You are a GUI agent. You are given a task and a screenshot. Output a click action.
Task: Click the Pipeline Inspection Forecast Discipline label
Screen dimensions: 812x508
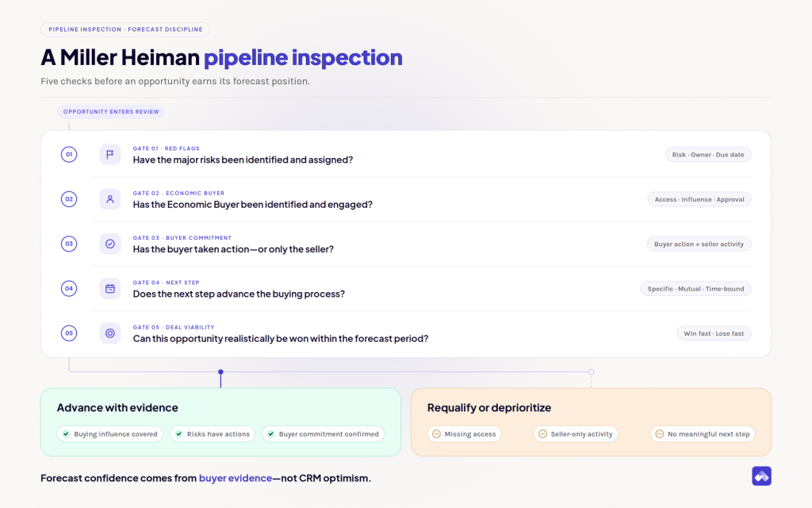125,29
